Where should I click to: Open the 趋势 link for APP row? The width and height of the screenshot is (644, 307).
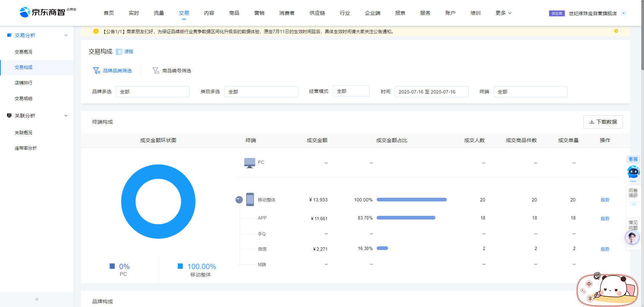pyautogui.click(x=605, y=219)
